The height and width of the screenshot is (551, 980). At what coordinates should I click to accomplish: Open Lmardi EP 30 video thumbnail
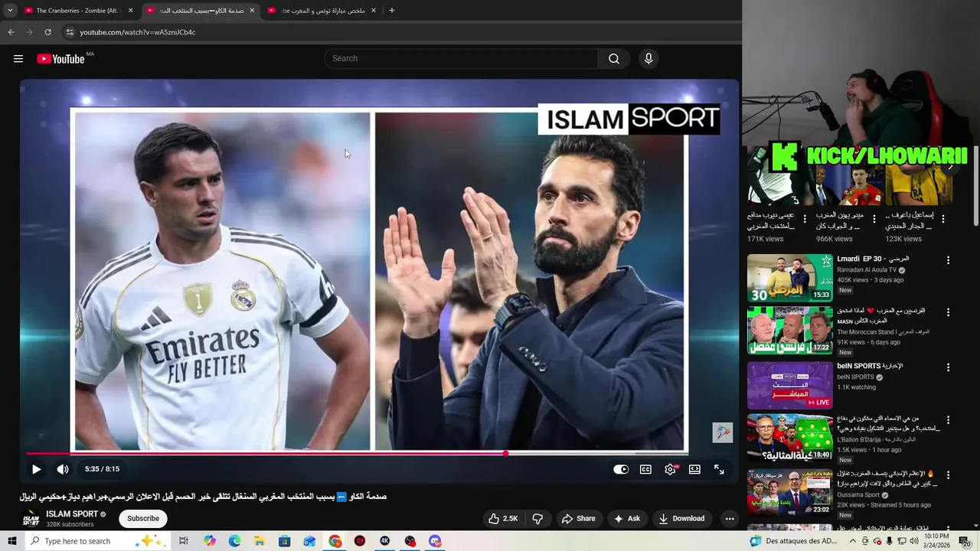pyautogui.click(x=789, y=278)
